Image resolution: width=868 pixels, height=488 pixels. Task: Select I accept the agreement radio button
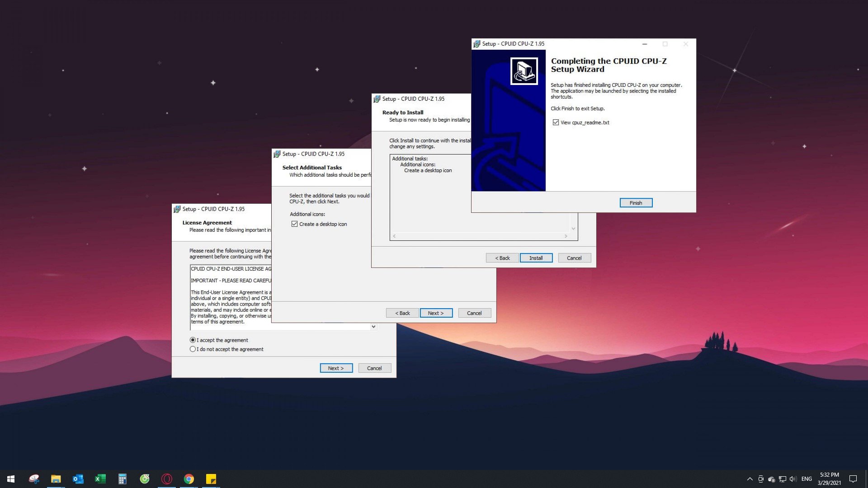pos(193,340)
